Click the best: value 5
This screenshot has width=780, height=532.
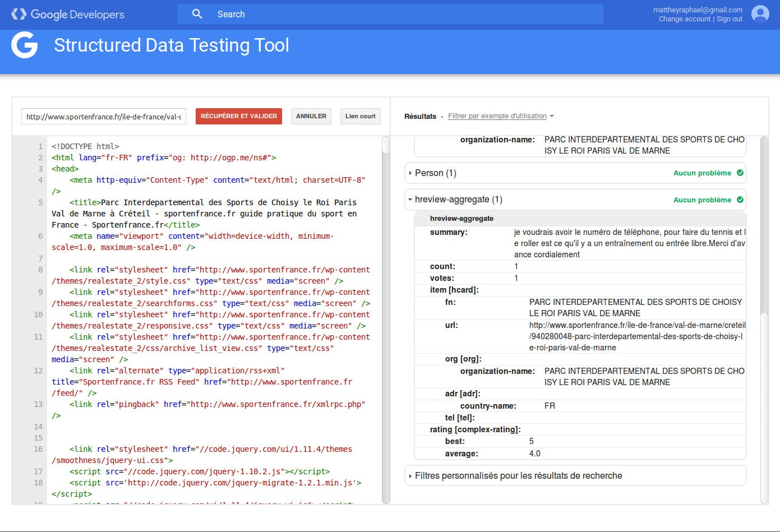click(532, 441)
